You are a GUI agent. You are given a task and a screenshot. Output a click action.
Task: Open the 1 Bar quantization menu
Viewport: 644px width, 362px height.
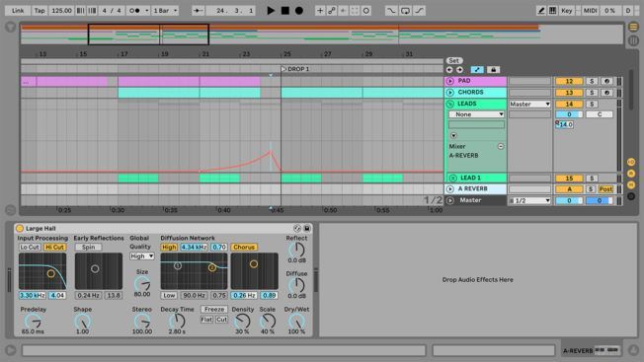coord(165,11)
